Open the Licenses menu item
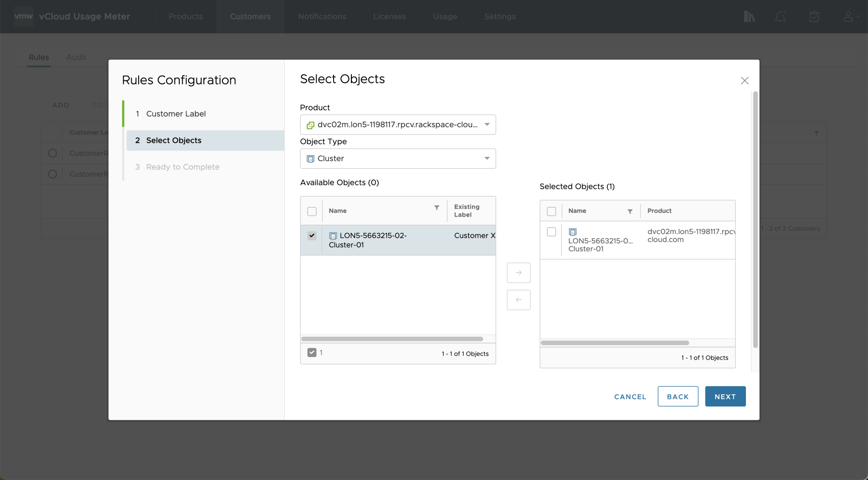This screenshot has width=868, height=480. 389,17
